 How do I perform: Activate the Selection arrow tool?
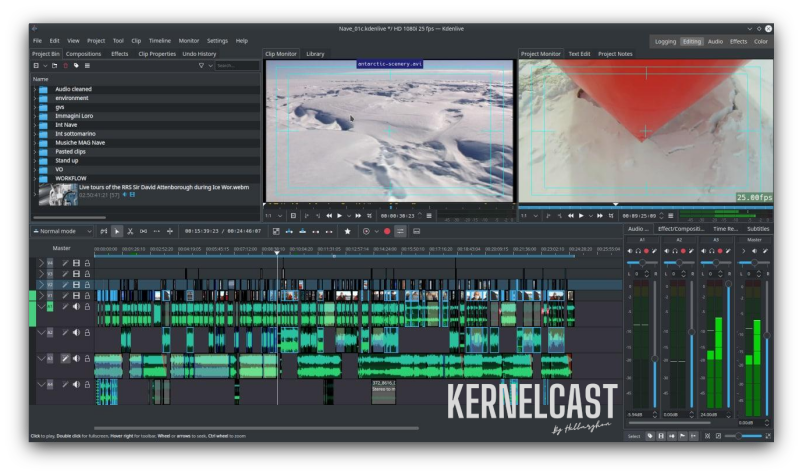click(x=117, y=231)
